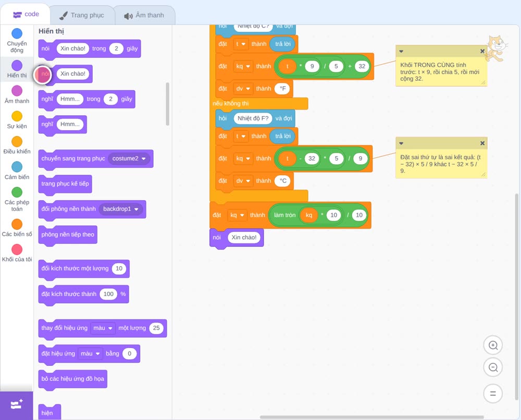Open the Các biến số category
Image resolution: width=521 pixels, height=420 pixels.
pos(17,228)
